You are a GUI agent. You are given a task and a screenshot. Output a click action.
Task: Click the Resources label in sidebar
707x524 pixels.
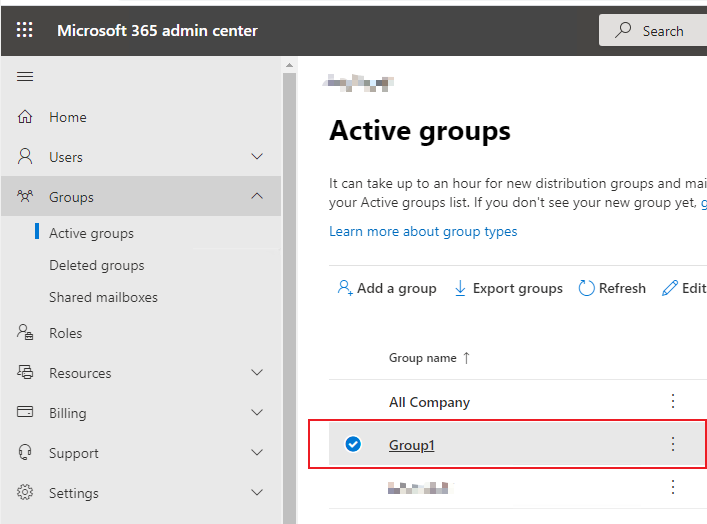tap(80, 373)
